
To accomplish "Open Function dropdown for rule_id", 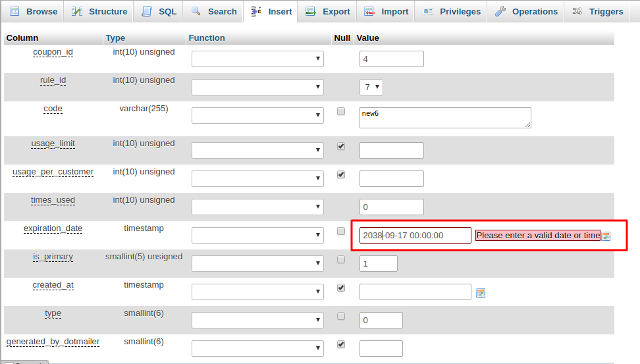I will click(257, 87).
